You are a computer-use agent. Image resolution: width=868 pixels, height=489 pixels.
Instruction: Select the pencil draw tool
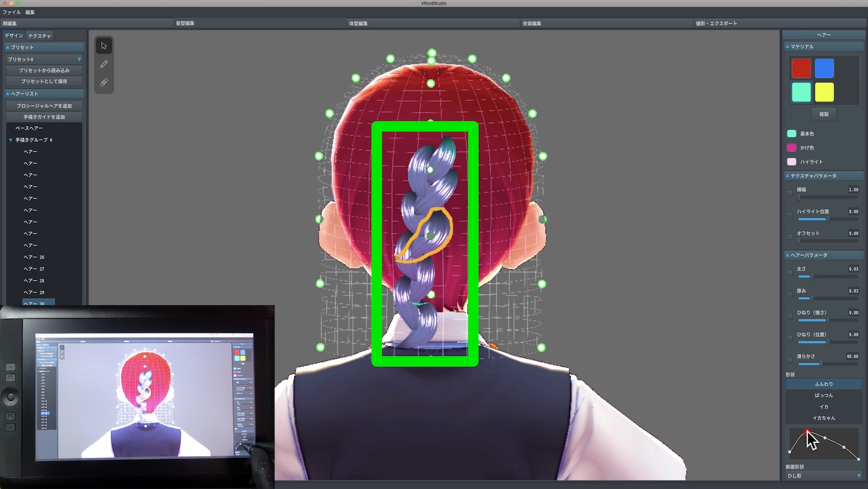(x=104, y=64)
